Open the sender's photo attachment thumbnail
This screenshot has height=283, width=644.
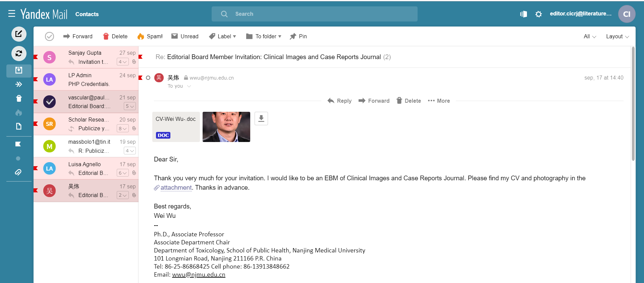pos(226,127)
